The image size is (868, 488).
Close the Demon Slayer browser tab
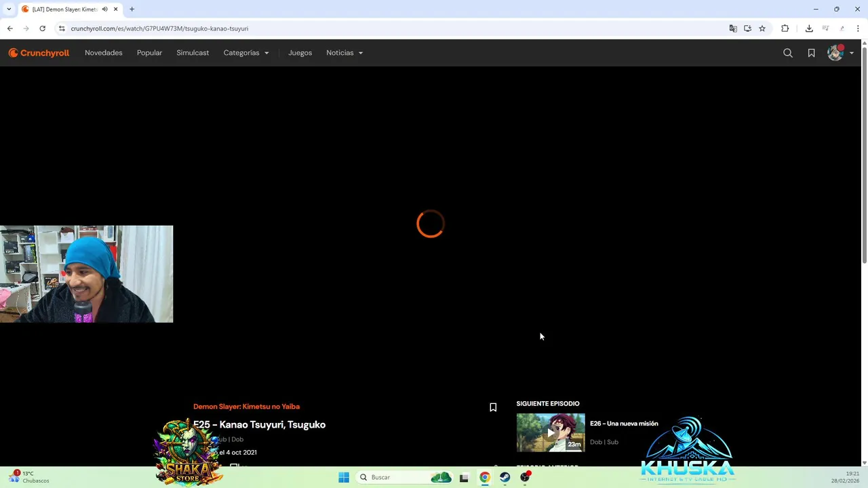coord(115,9)
